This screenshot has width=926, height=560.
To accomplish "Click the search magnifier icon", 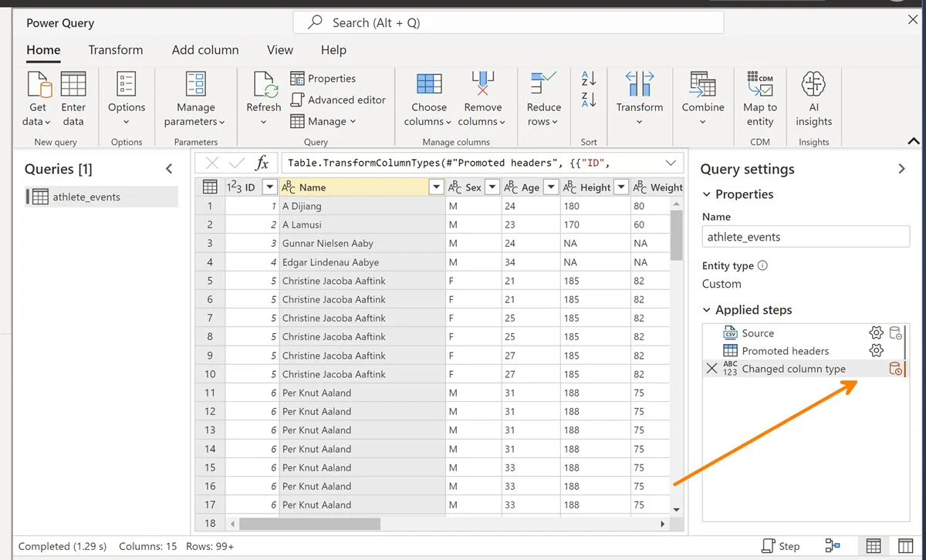I will pyautogui.click(x=315, y=22).
